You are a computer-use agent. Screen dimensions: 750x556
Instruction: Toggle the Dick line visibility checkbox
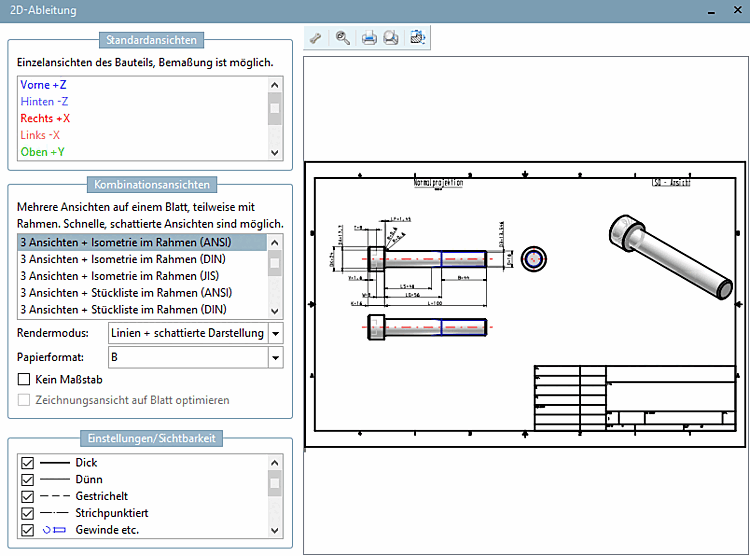(28, 464)
